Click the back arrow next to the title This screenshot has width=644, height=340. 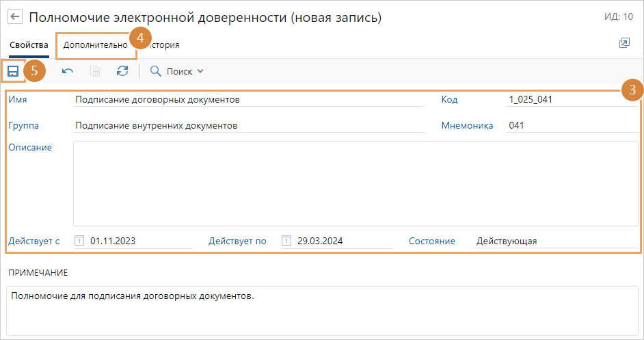15,18
